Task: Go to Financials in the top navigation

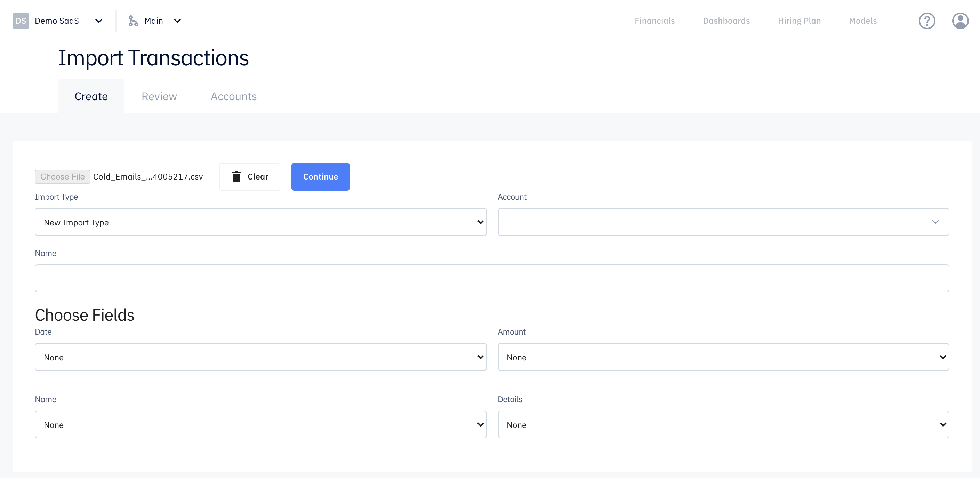Action: [x=654, y=21]
